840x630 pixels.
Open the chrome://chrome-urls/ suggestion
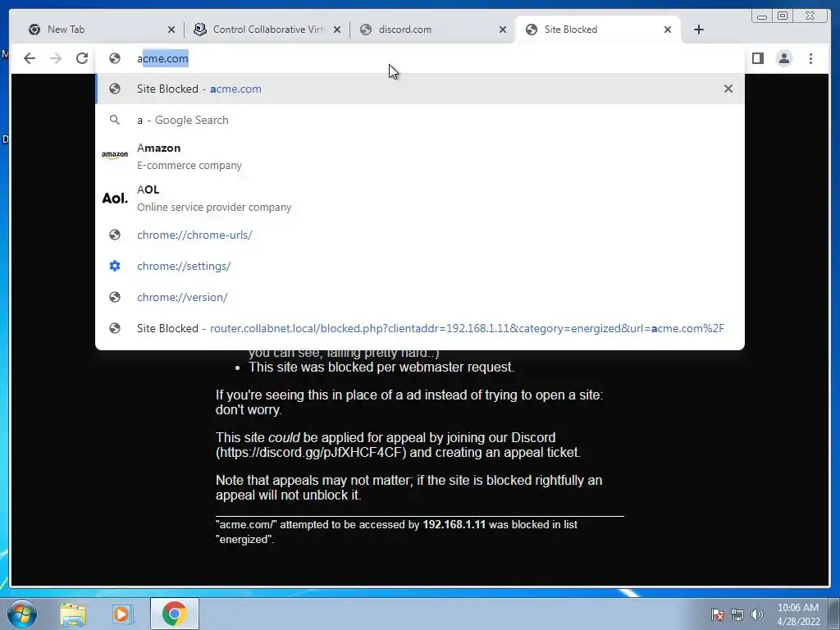coord(420,235)
